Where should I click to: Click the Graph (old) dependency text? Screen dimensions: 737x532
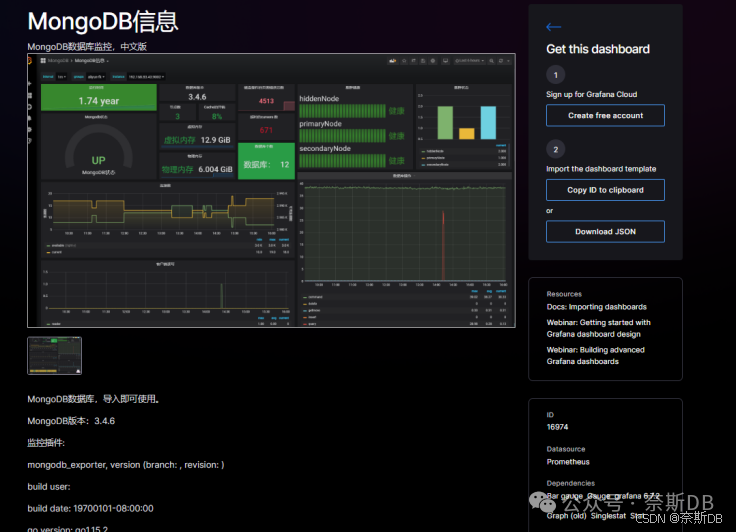coord(566,516)
